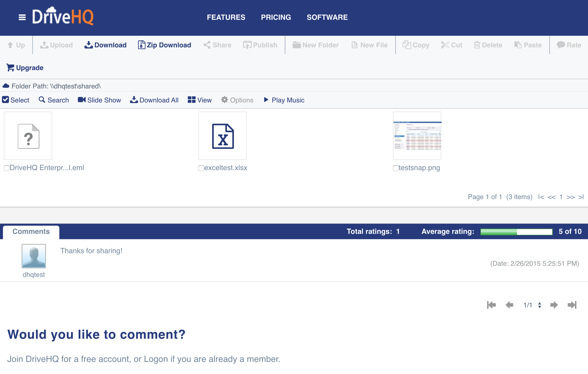The width and height of the screenshot is (588, 374).
Task: Click the Download All icon
Action: (133, 100)
